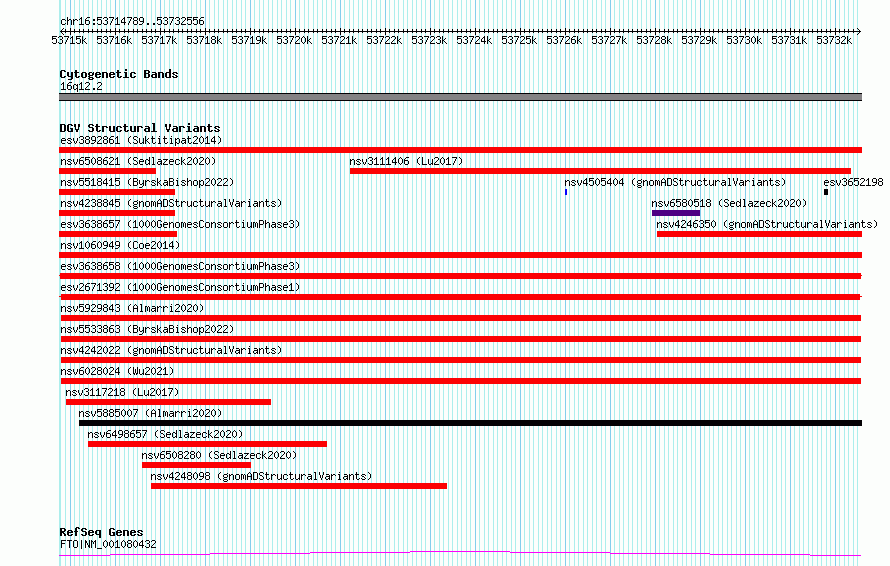890x566 pixels.
Task: Select the esv3638657 (1000GenomesConsortiumPhase3) label
Action: point(180,224)
